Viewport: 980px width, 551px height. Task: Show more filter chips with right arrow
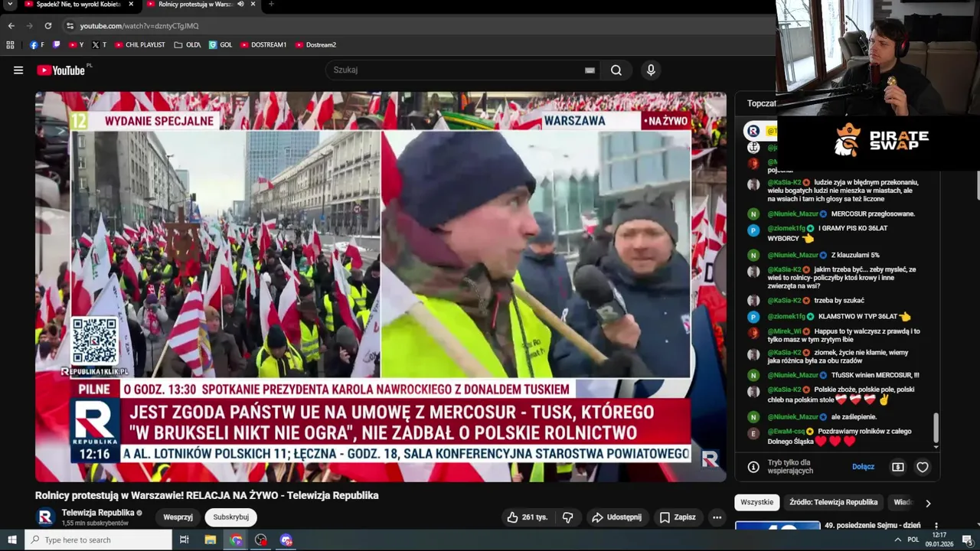[928, 503]
